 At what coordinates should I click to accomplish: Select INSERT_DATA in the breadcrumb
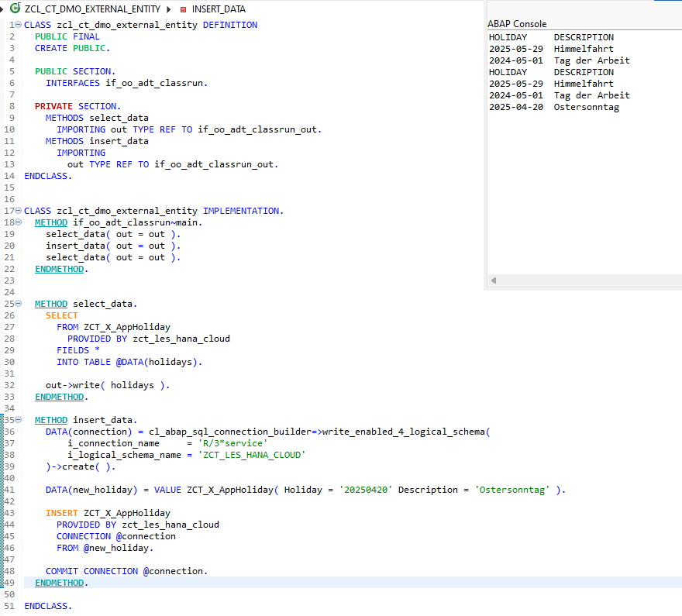[219, 9]
